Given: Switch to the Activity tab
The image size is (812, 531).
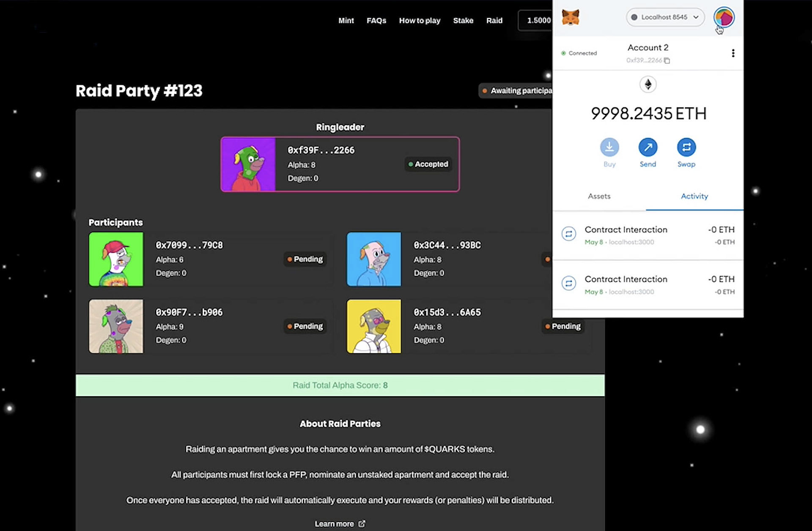Looking at the screenshot, I should (x=694, y=196).
